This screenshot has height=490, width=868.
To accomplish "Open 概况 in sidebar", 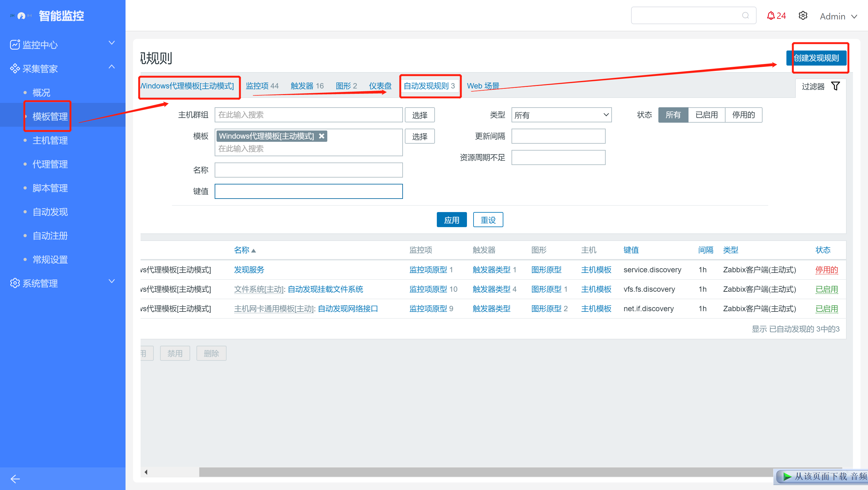I will point(41,93).
